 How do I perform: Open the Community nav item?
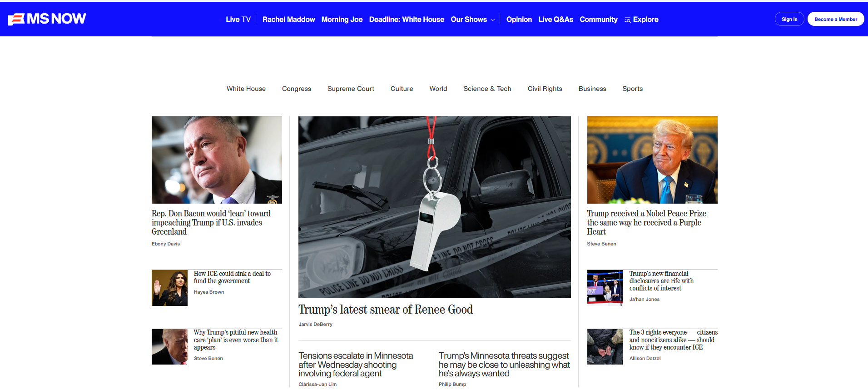coord(598,20)
